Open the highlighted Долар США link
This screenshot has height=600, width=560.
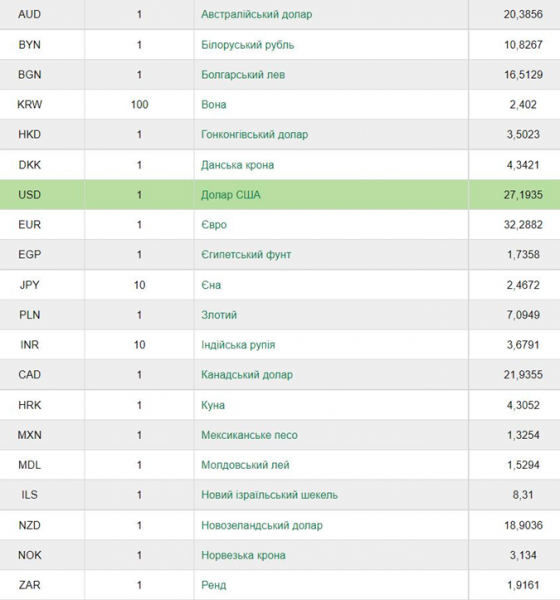click(231, 195)
